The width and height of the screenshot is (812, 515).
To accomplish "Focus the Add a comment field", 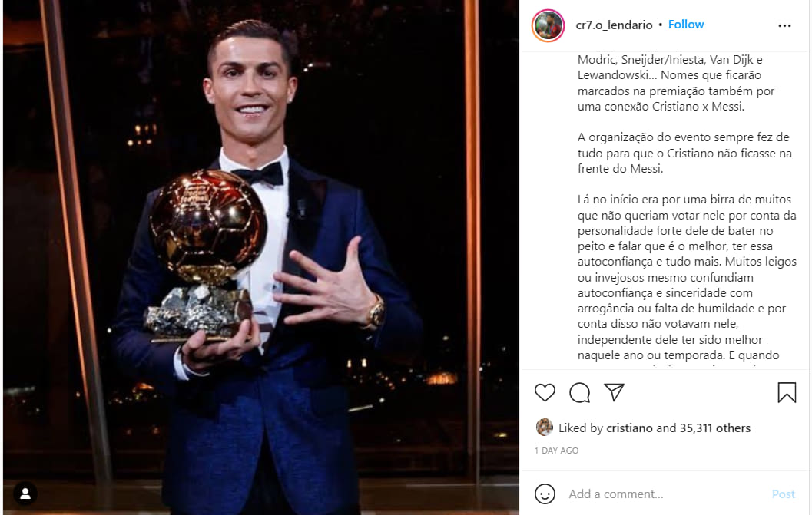I will point(665,494).
